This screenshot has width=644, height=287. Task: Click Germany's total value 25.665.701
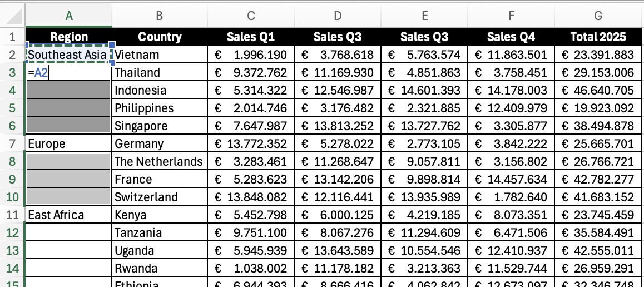(x=598, y=144)
